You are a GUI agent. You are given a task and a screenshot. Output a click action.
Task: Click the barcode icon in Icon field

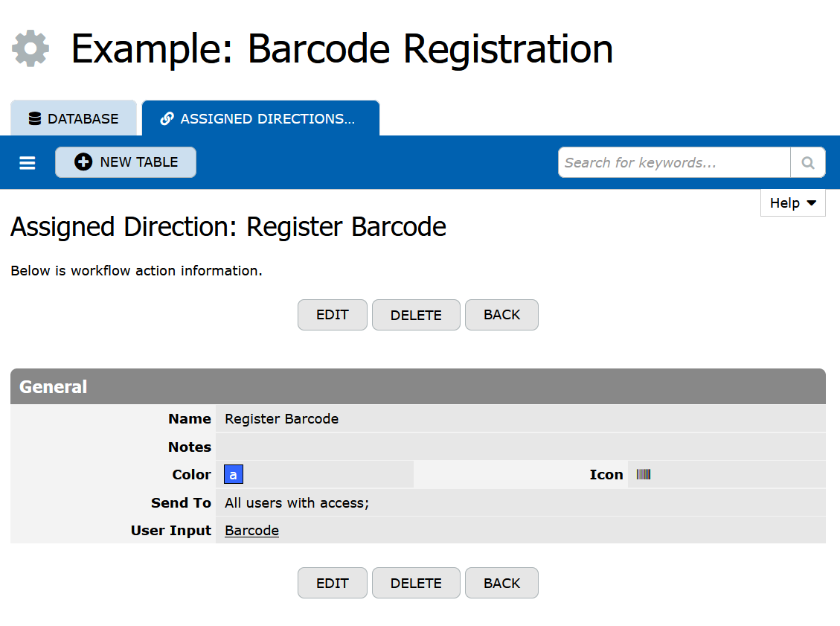pyautogui.click(x=644, y=474)
